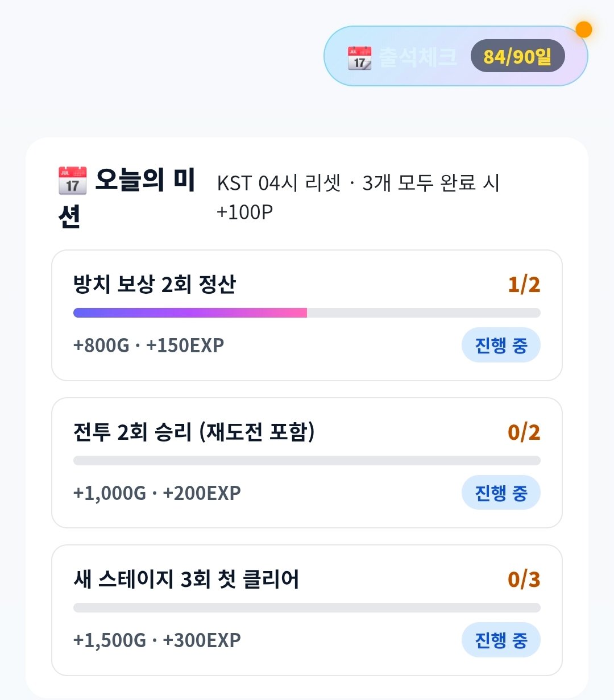Tap the orange notification dot on 출석체크
The width and height of the screenshot is (614, 700).
(x=584, y=30)
